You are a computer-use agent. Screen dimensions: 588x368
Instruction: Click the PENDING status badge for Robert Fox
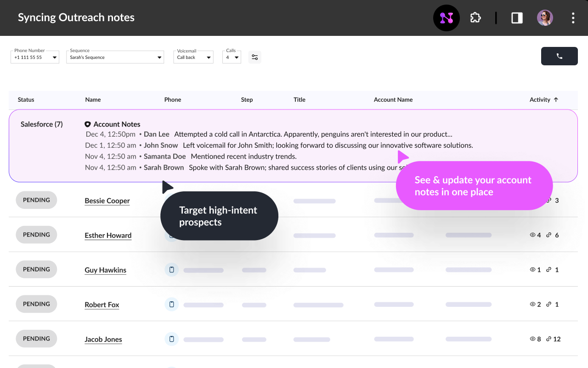36,304
